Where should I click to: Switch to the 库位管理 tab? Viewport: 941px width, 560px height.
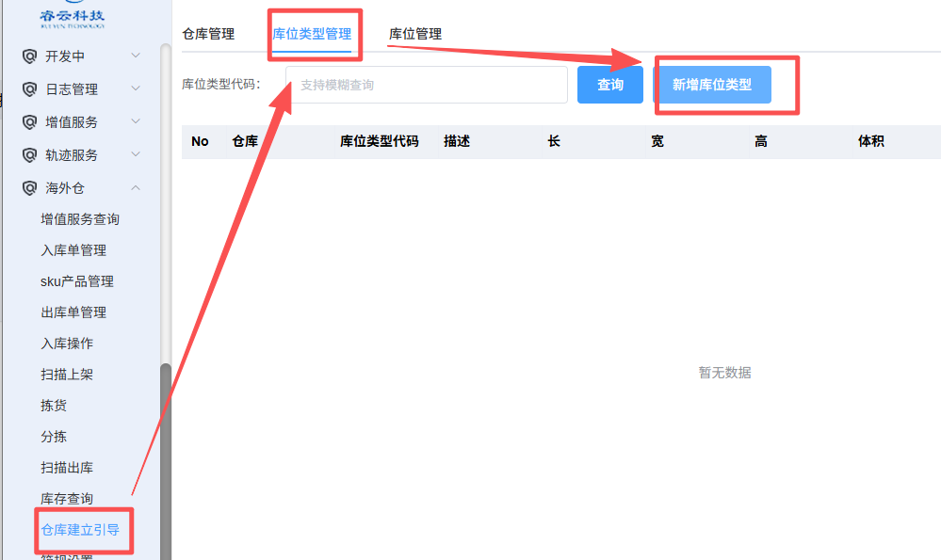pos(415,34)
